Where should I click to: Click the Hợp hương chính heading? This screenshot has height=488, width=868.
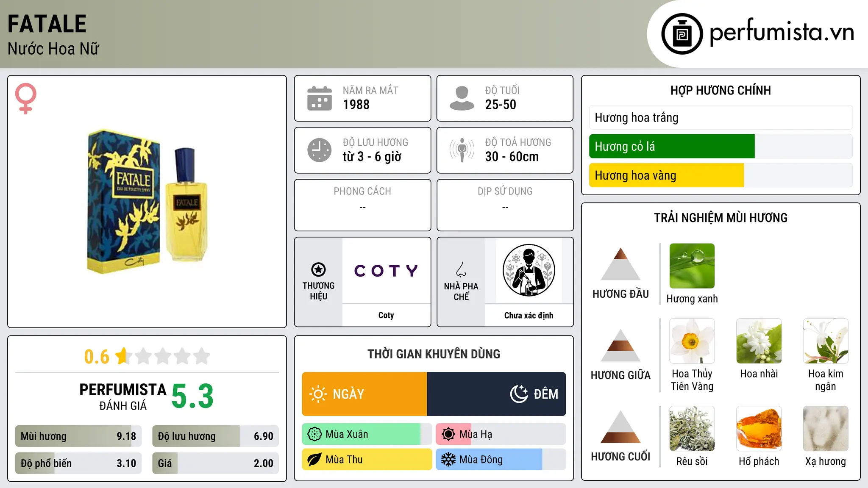click(721, 90)
